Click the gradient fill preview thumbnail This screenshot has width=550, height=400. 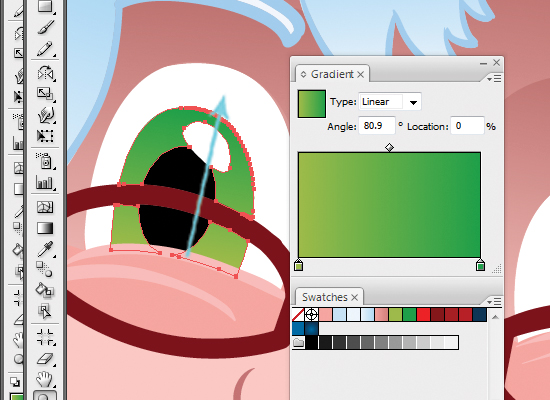click(x=311, y=104)
